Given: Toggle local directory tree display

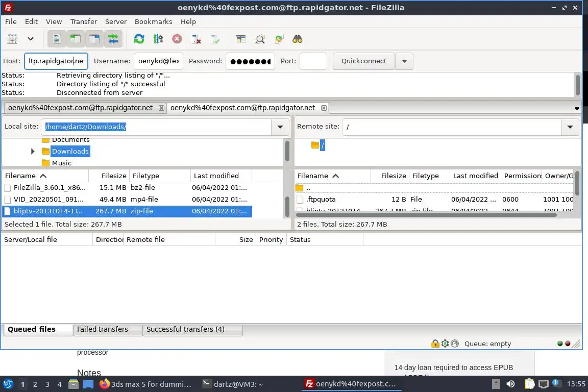Looking at the screenshot, I should tap(76, 39).
